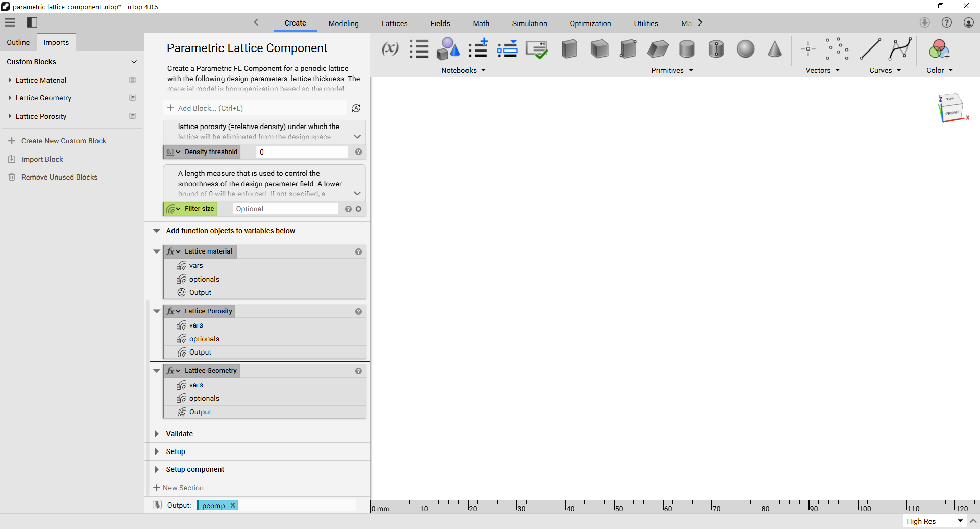Remove the pcomp output tag

coord(233,505)
